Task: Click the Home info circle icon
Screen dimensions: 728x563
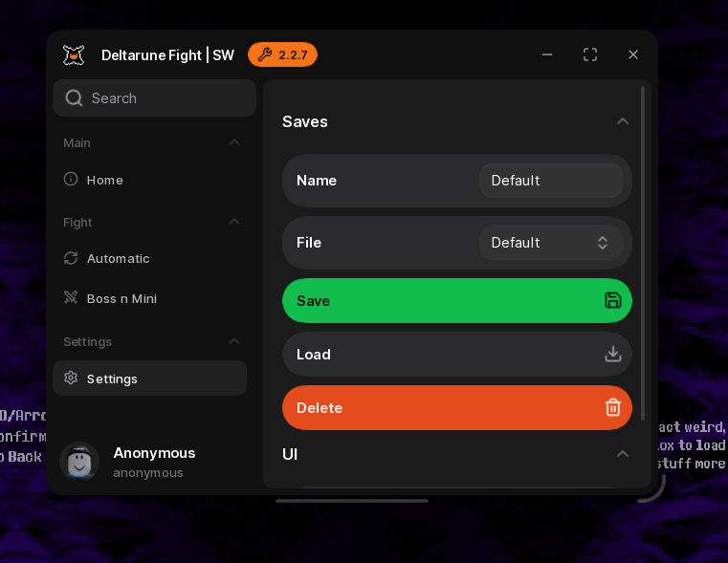Action: click(71, 179)
